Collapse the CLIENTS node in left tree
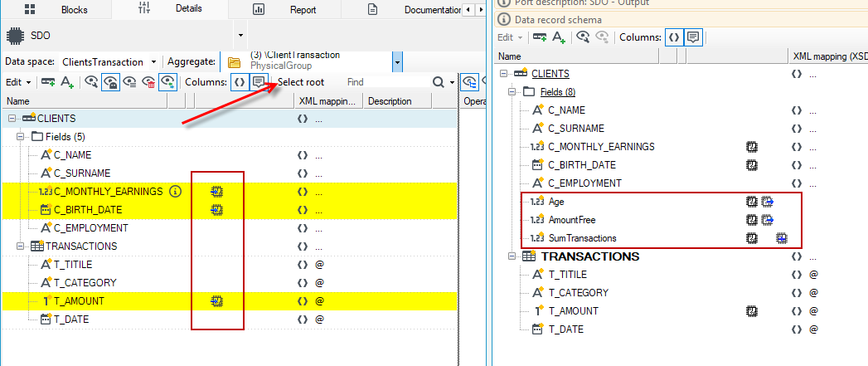The image size is (868, 366). 12,119
